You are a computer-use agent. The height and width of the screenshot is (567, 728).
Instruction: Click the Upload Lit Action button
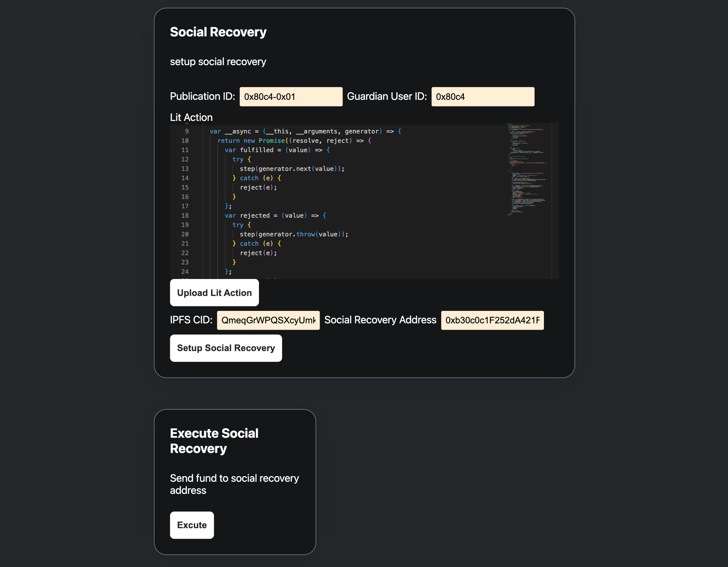pyautogui.click(x=215, y=293)
